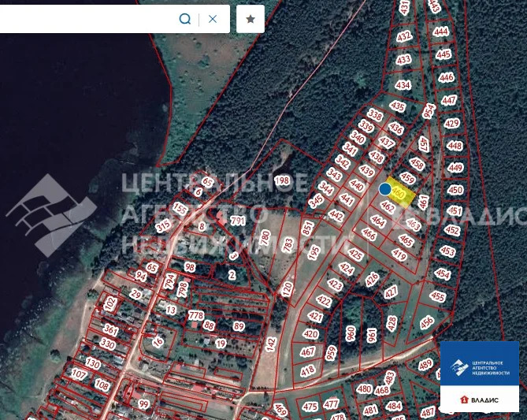The width and height of the screenshot is (527, 420).
Task: Click parcel label 444
Action: [x=440, y=32]
